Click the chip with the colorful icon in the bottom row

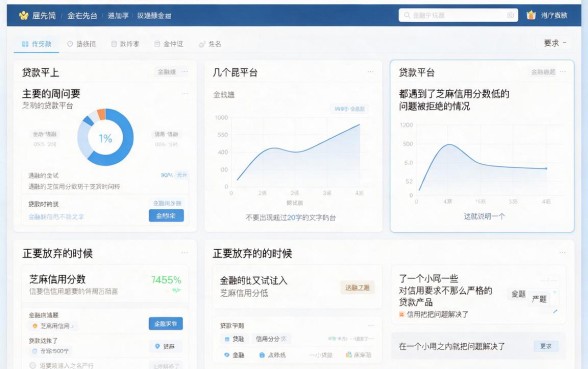(359, 355)
